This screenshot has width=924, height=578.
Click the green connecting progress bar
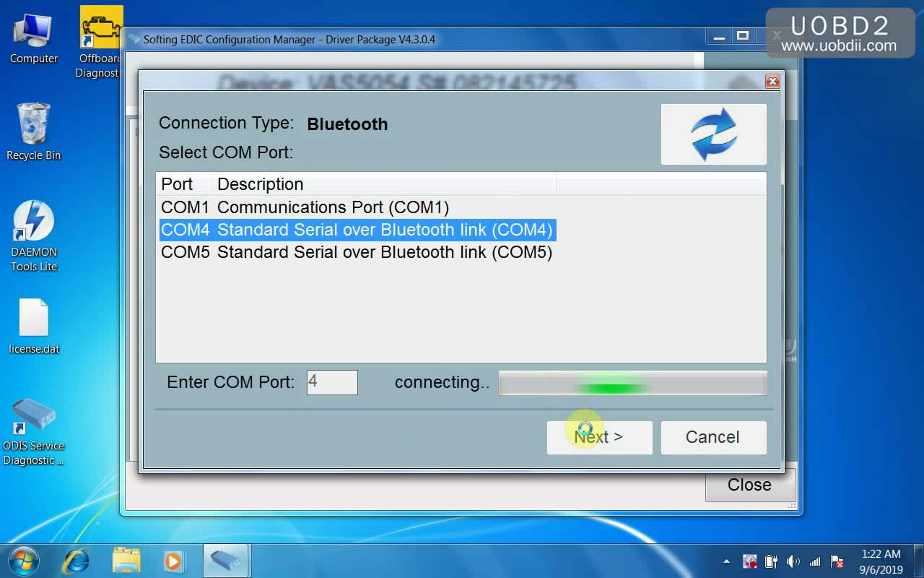pyautogui.click(x=632, y=383)
